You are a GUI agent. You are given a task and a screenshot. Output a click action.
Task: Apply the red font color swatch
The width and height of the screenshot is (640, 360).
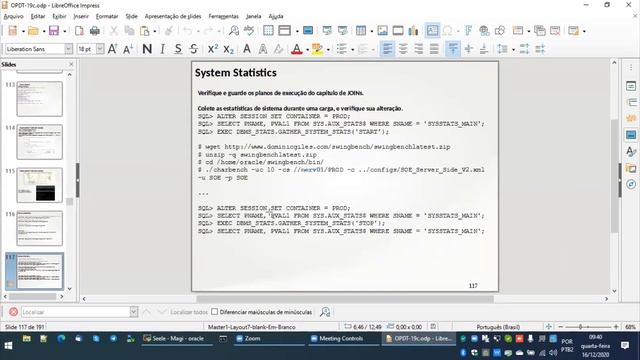(x=297, y=49)
